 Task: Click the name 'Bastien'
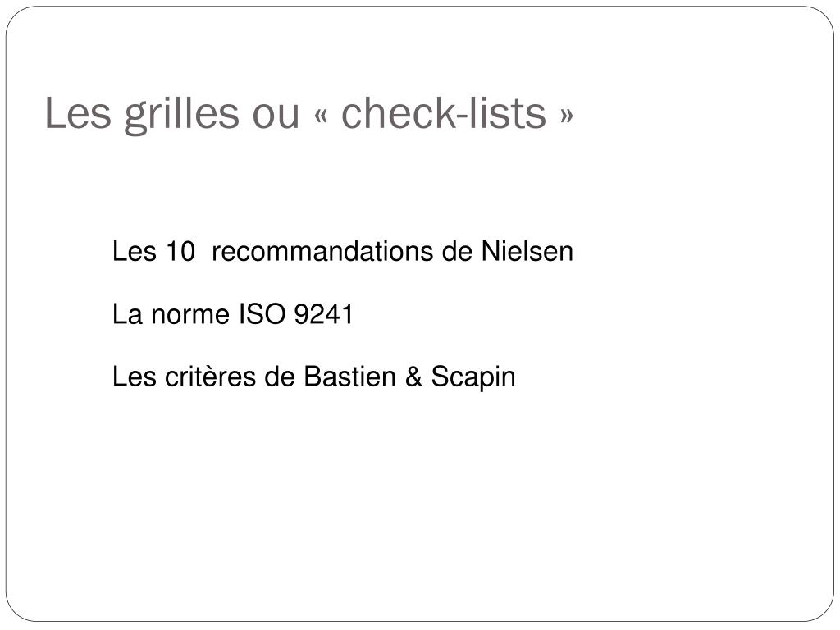point(349,377)
